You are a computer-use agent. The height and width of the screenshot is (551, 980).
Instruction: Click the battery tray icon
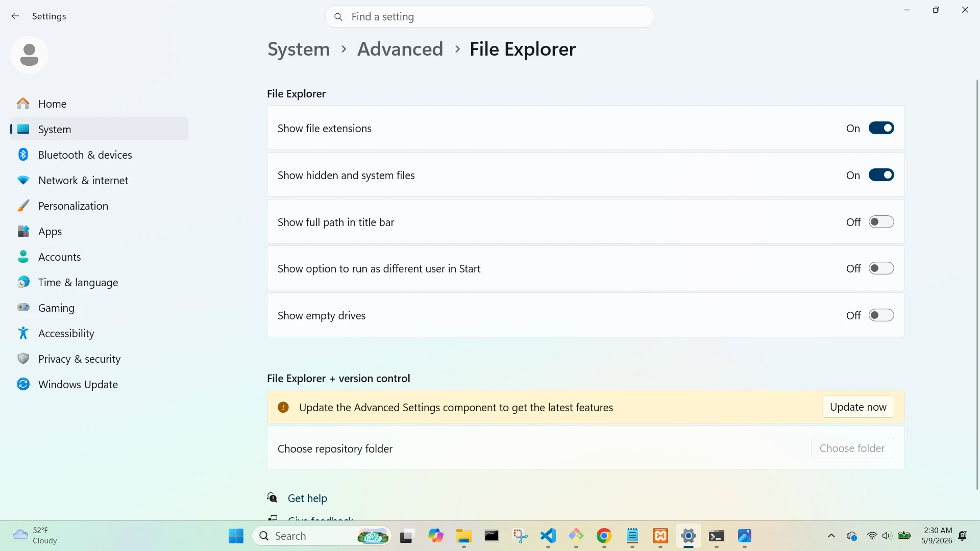904,535
